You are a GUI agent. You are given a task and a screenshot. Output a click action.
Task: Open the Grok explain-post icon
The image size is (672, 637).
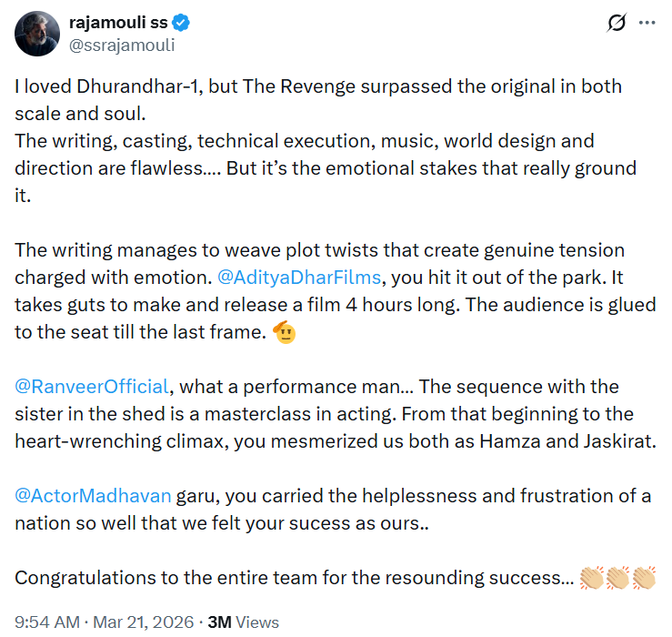point(616,22)
